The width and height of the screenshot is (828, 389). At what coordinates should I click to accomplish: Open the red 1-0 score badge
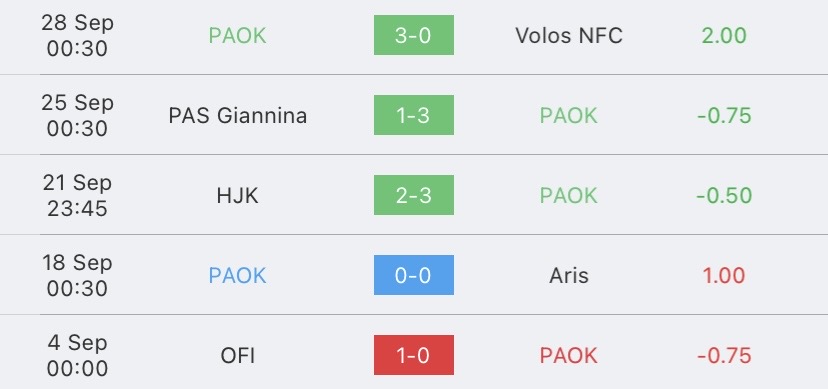pyautogui.click(x=413, y=355)
